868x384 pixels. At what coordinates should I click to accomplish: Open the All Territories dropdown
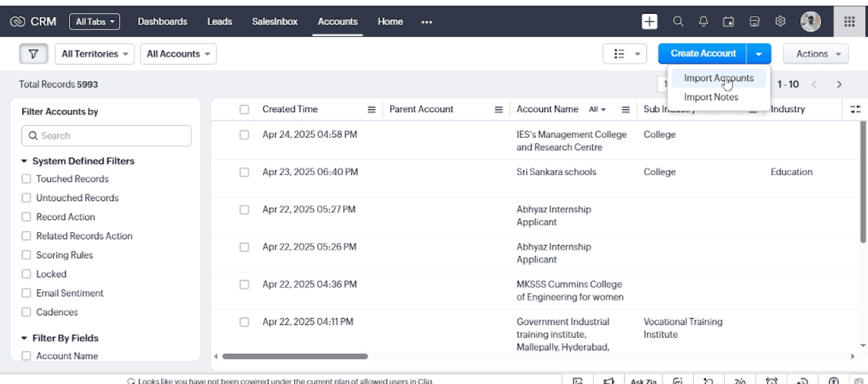click(x=95, y=54)
